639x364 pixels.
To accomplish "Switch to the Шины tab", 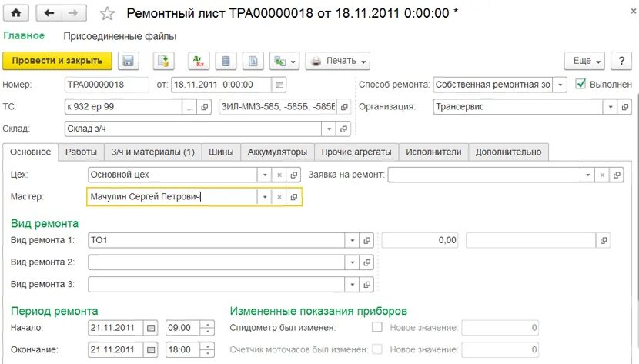I will 221,152.
